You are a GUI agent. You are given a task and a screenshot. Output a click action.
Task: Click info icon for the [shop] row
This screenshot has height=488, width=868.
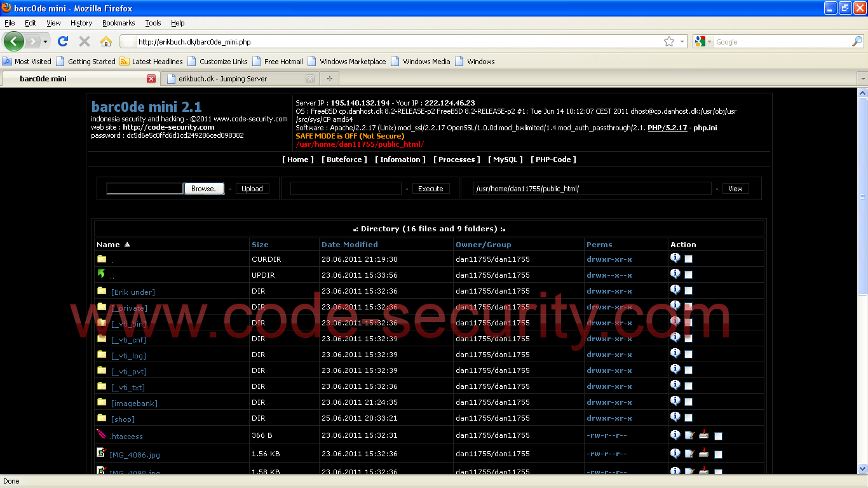coord(675,417)
